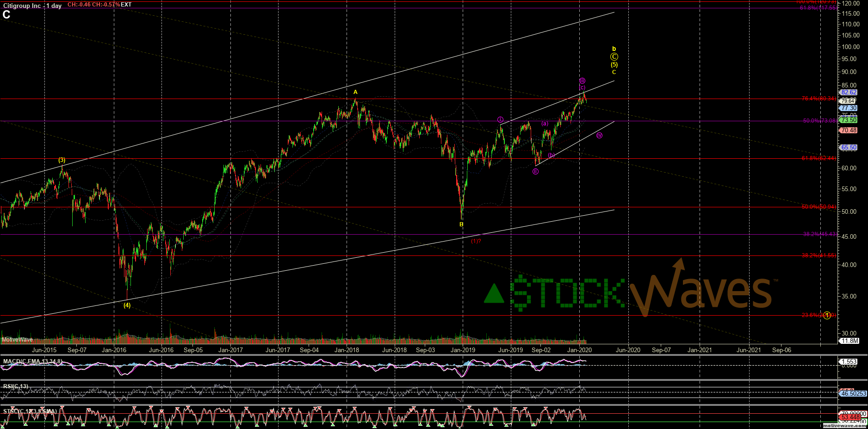The image size is (868, 429).
Task: Click the 11.8M volume tag
Action: (849, 341)
